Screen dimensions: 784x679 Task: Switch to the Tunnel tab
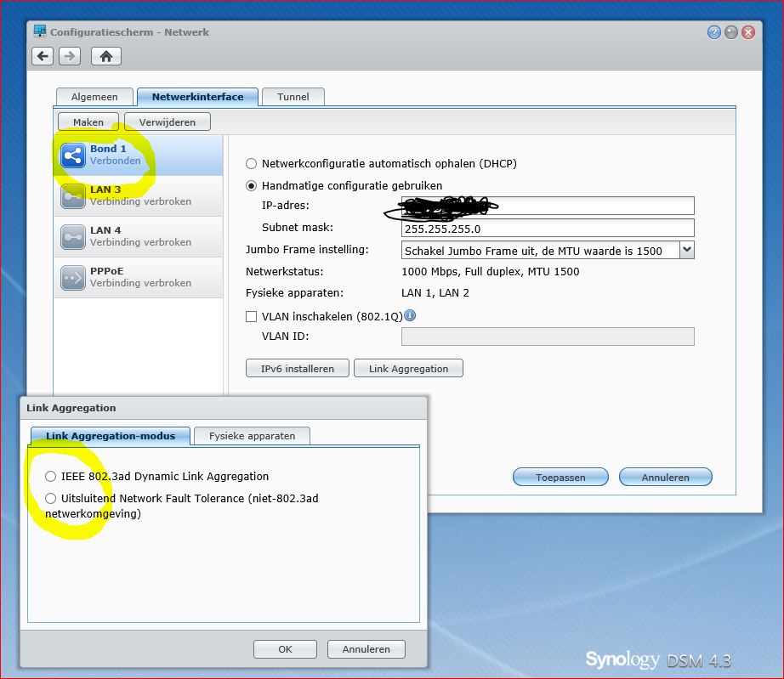pyautogui.click(x=293, y=96)
